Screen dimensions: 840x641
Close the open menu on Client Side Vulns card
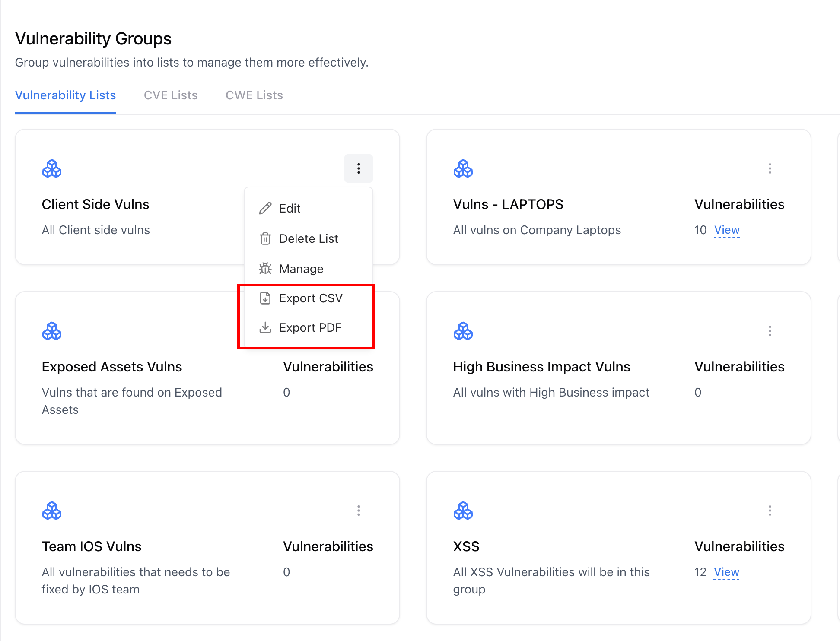pyautogui.click(x=359, y=168)
